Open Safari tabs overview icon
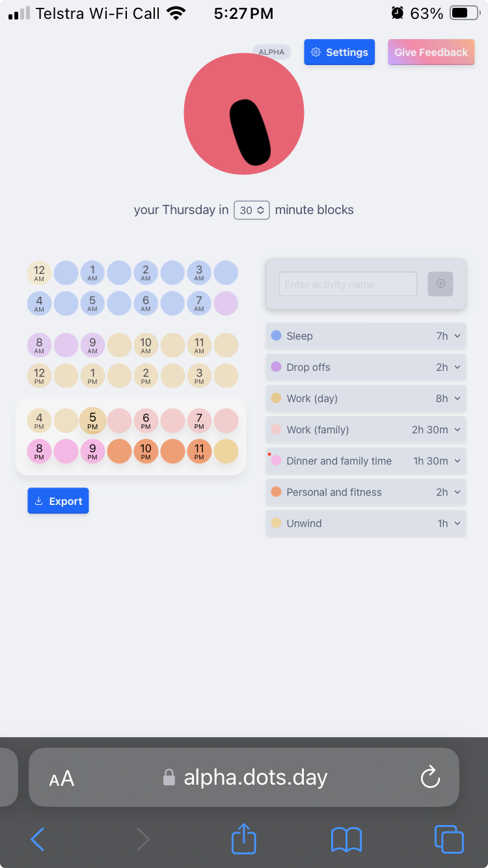The image size is (488, 868). [x=449, y=839]
